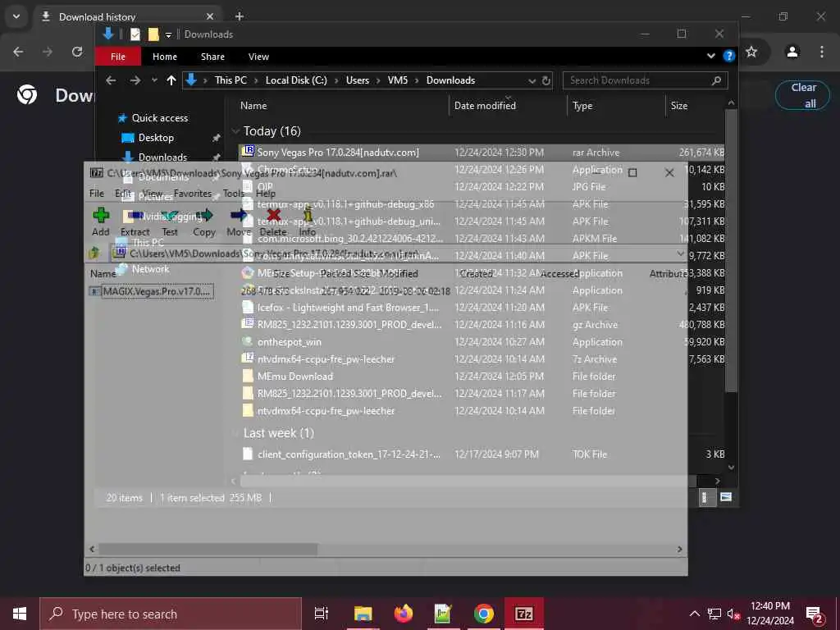840x630 pixels.
Task: Click the 7-Zip horizontal scrollbar thumb
Action: point(208,549)
